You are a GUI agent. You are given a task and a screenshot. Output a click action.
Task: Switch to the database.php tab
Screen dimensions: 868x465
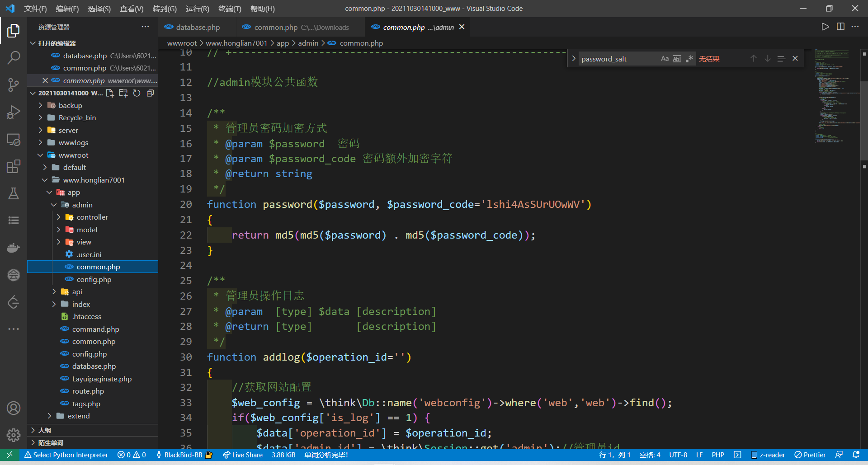[197, 27]
